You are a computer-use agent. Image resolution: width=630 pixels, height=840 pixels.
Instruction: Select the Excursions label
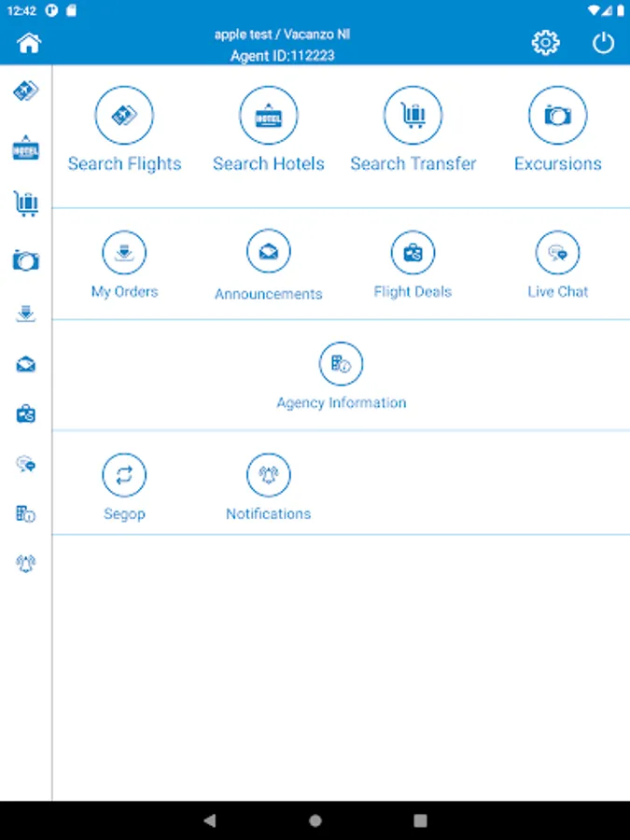click(558, 163)
